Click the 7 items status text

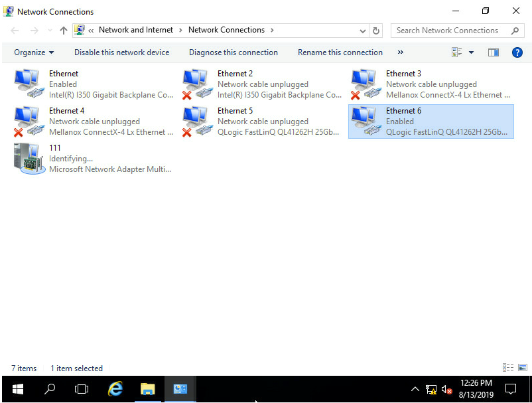point(24,368)
